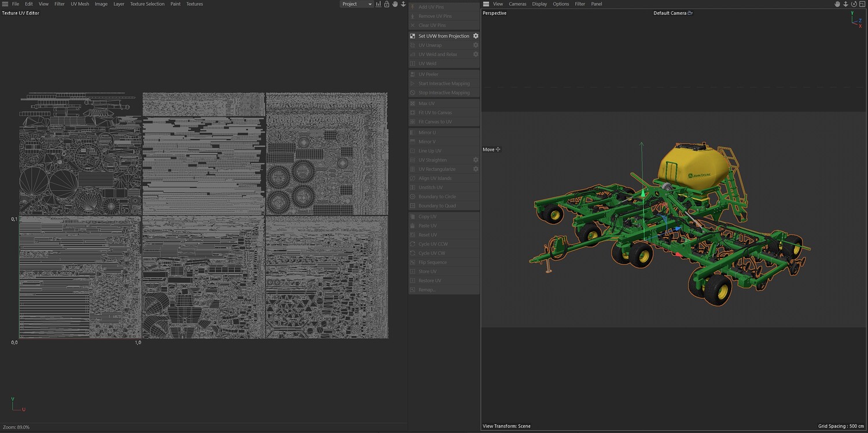Click the histogram icon next to Project dropdown
The height and width of the screenshot is (433, 868).
coord(378,4)
